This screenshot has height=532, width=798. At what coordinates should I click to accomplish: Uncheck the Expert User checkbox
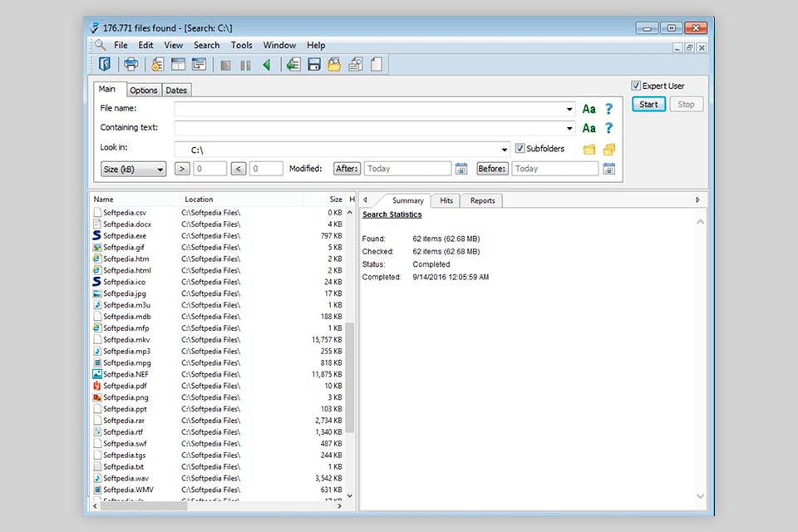pyautogui.click(x=636, y=86)
